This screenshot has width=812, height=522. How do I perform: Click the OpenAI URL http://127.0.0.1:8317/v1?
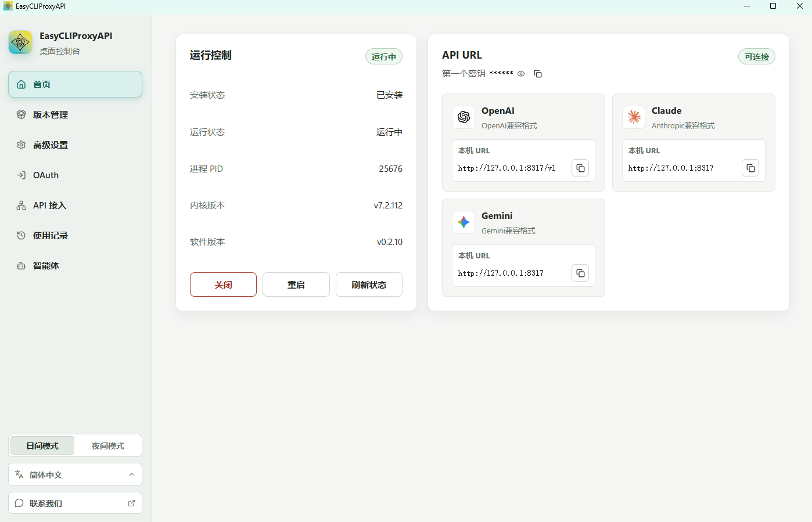click(506, 168)
